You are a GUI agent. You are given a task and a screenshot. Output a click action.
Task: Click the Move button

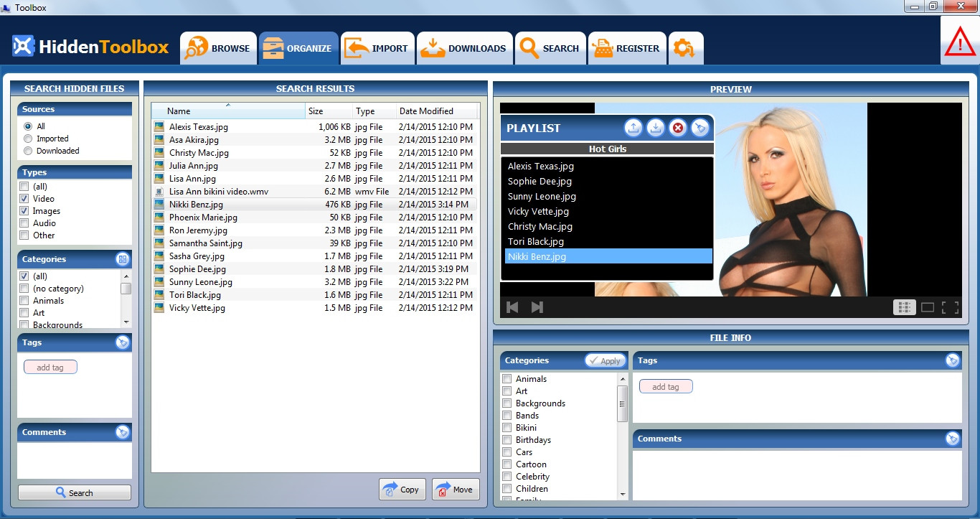click(x=456, y=490)
